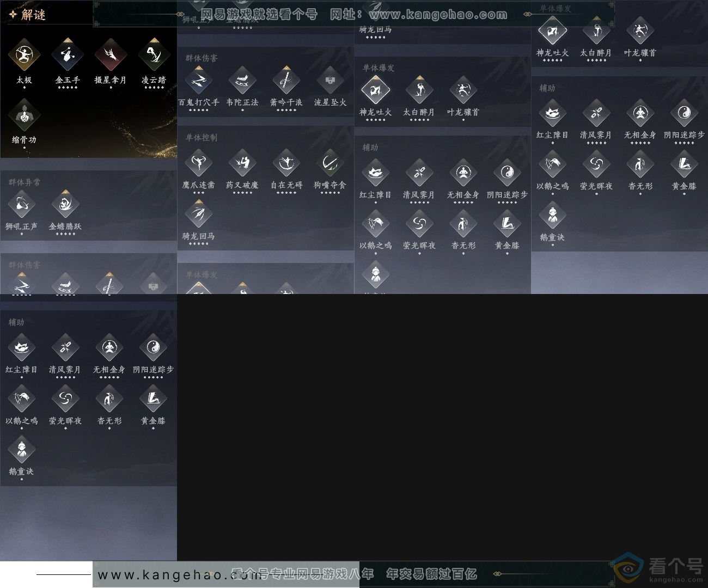Select the 太极 skill icon
The width and height of the screenshot is (708, 588).
(x=24, y=54)
